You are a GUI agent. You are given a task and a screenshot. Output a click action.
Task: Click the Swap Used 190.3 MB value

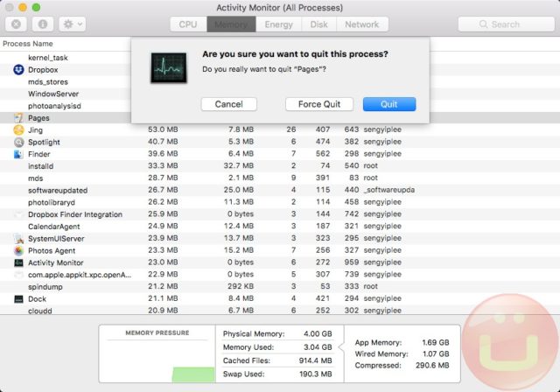coord(315,374)
